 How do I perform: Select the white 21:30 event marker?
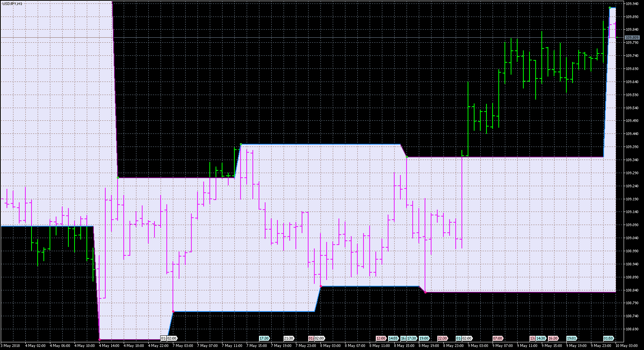[x=289, y=338]
